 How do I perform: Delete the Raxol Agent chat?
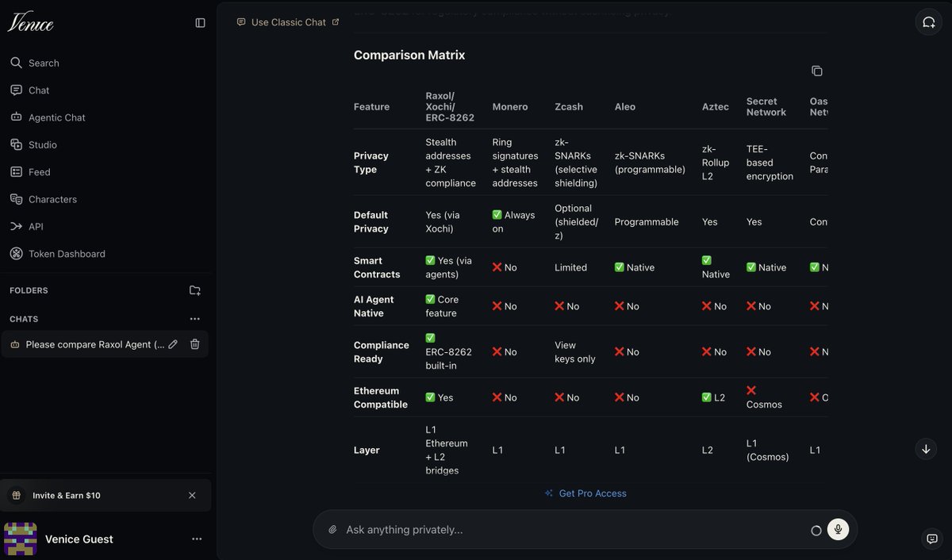point(194,344)
